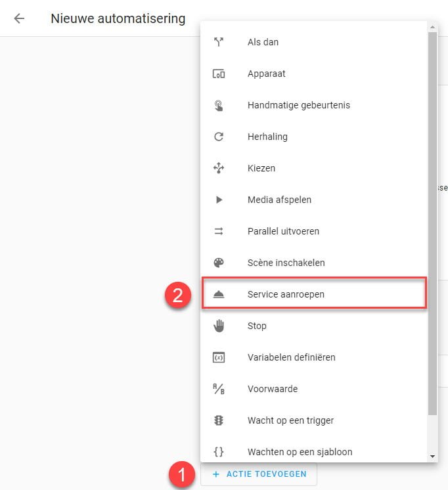Click the Media afspelen play icon
The height and width of the screenshot is (490, 448).
point(219,200)
